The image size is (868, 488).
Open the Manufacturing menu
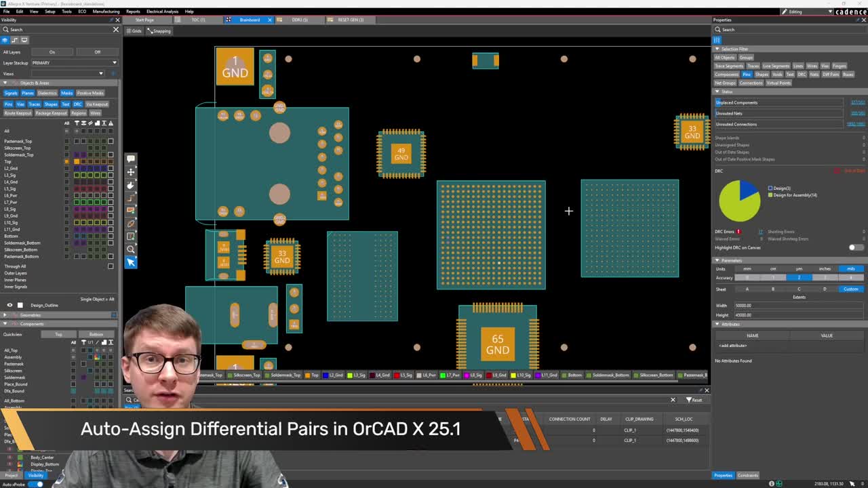tap(106, 12)
